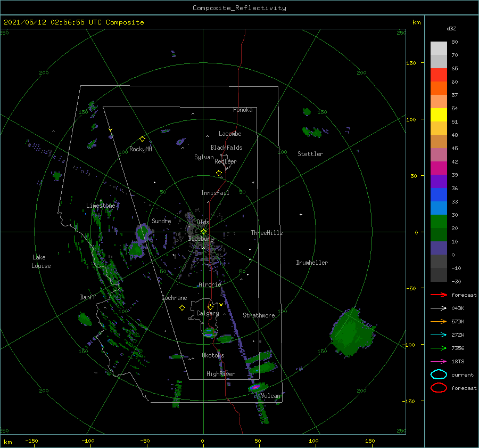
Task: Select the magenta 39-42 dBZ swatch
Action: (439, 168)
